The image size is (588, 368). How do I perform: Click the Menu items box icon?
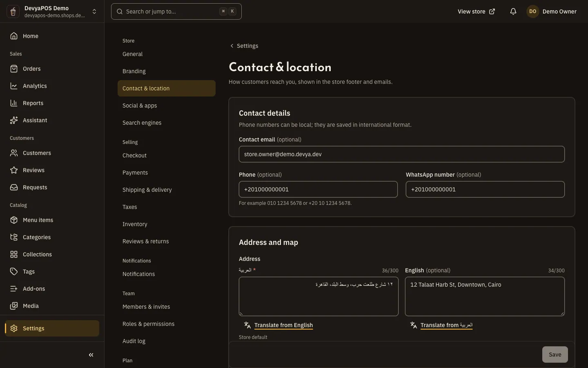tap(14, 220)
